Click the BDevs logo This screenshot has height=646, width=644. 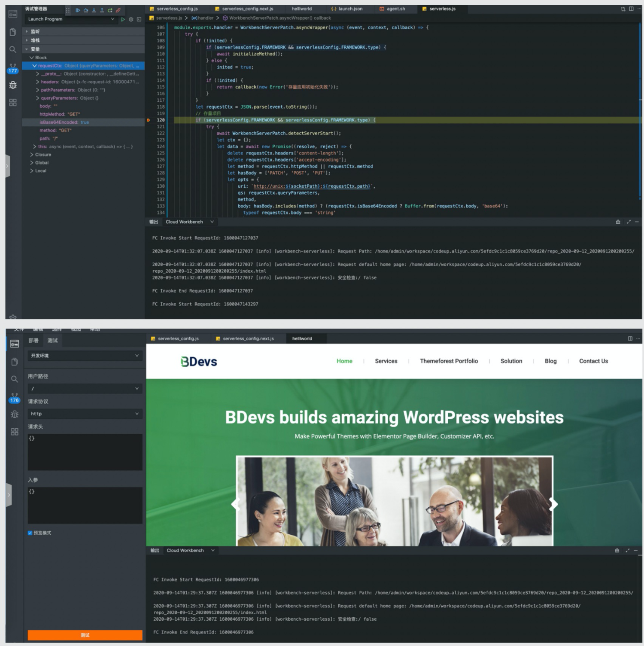[x=199, y=362]
